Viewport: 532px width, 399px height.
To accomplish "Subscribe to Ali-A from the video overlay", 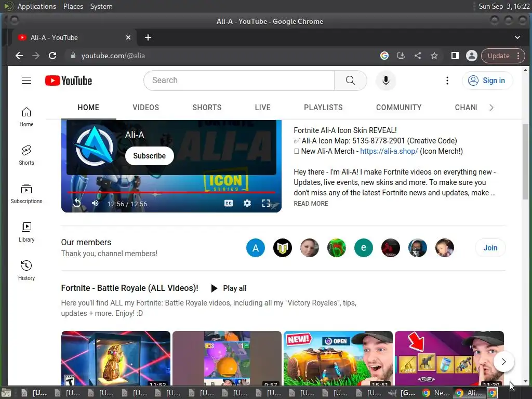I will tap(150, 156).
